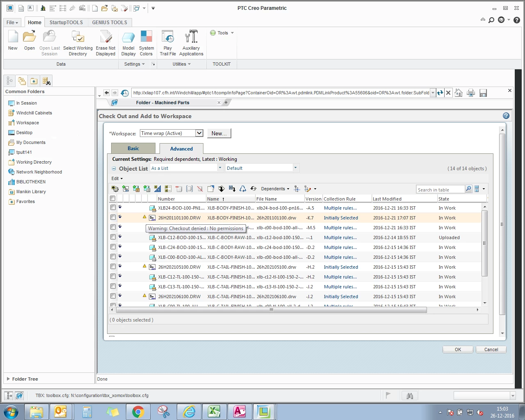The height and width of the screenshot is (420, 525).
Task: Check the row for XLB-C12-BOD-100-15
Action: coord(113,237)
